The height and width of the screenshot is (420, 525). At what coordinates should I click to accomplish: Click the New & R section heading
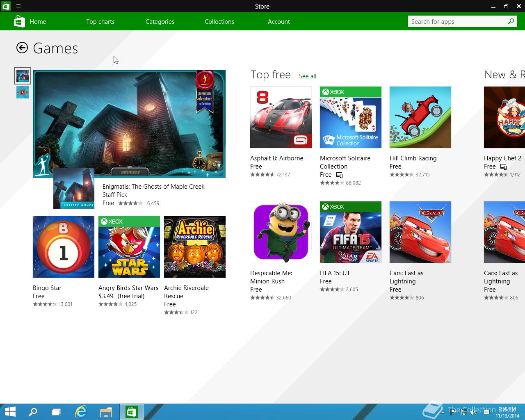504,75
